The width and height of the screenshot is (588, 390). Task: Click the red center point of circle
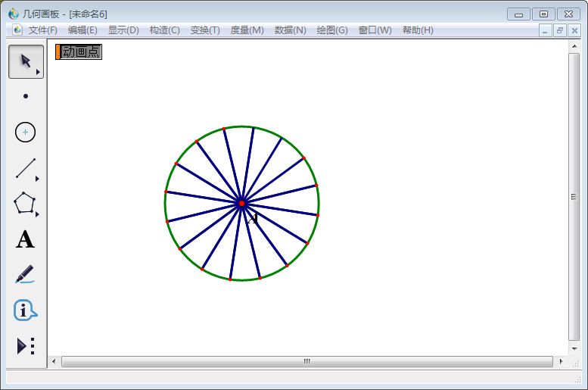tap(241, 203)
